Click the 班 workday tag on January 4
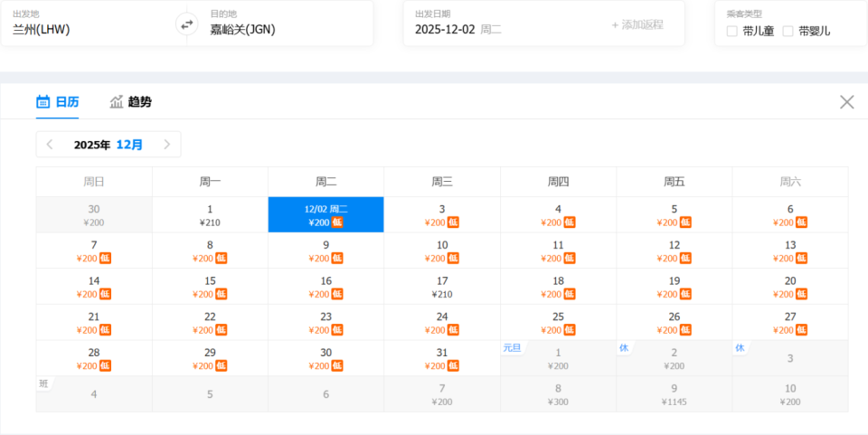Image resolution: width=868 pixels, height=435 pixels. pyautogui.click(x=43, y=383)
